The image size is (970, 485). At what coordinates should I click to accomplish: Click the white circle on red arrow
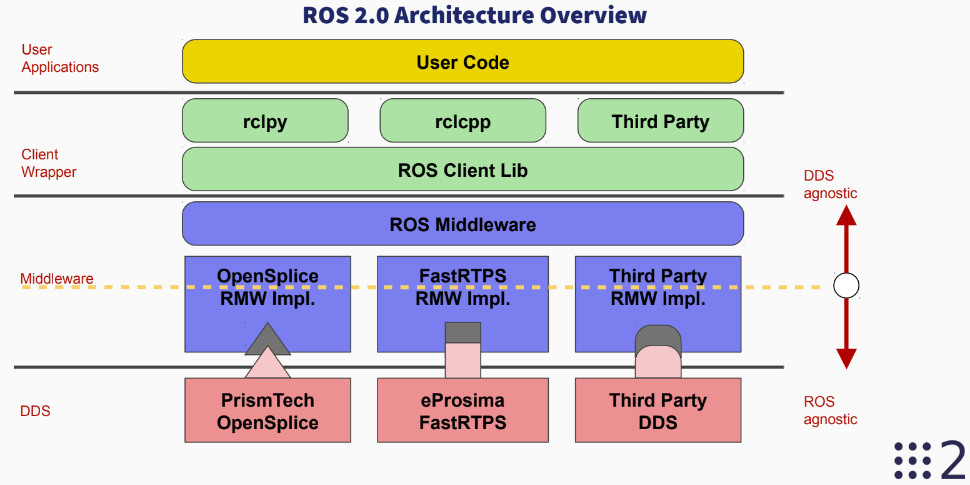846,286
